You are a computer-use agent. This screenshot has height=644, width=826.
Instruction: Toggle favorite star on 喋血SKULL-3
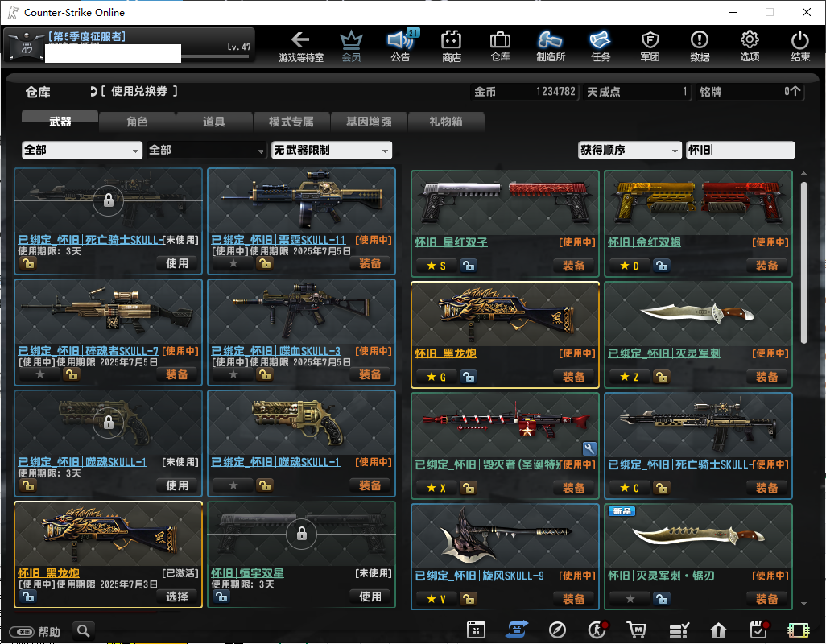pyautogui.click(x=233, y=374)
